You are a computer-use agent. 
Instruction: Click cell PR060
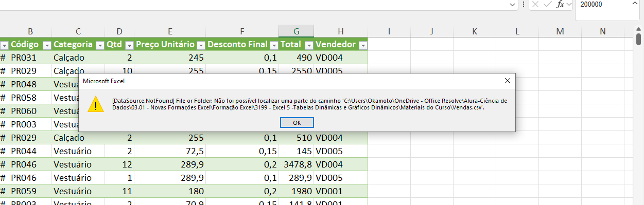pos(30,111)
